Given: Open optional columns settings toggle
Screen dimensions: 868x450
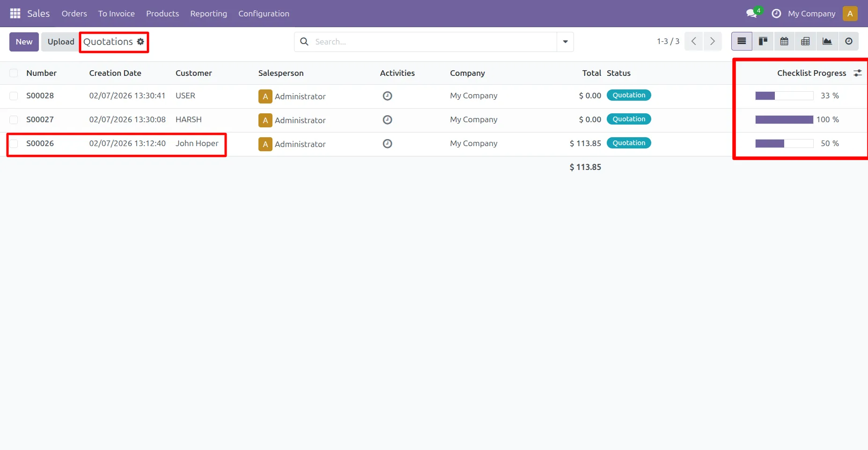Looking at the screenshot, I should coord(857,73).
